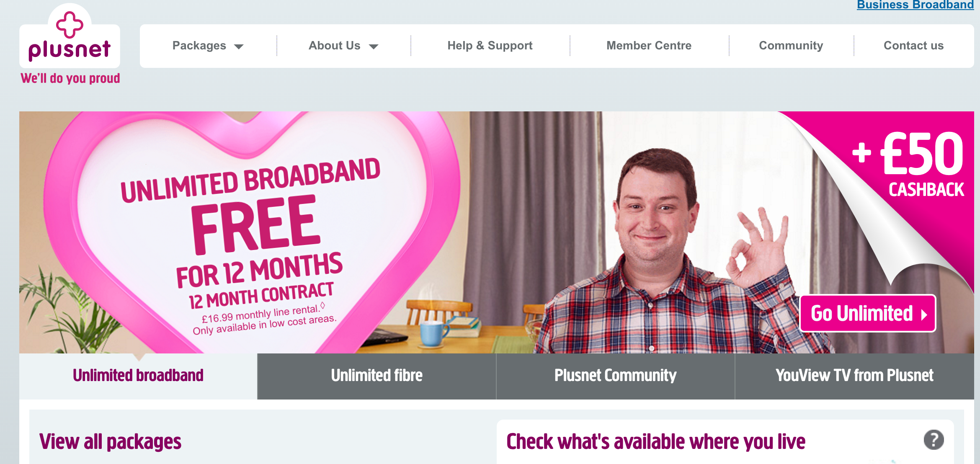The image size is (980, 464).
Task: Click the pink heart free broadband offer
Action: click(x=251, y=235)
